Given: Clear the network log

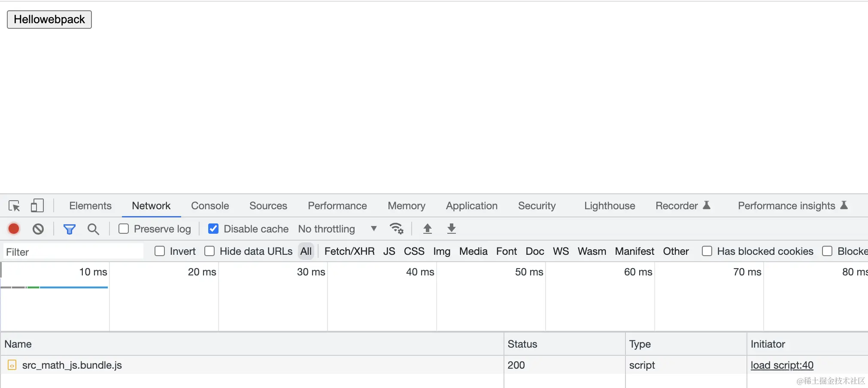Looking at the screenshot, I should [x=38, y=229].
